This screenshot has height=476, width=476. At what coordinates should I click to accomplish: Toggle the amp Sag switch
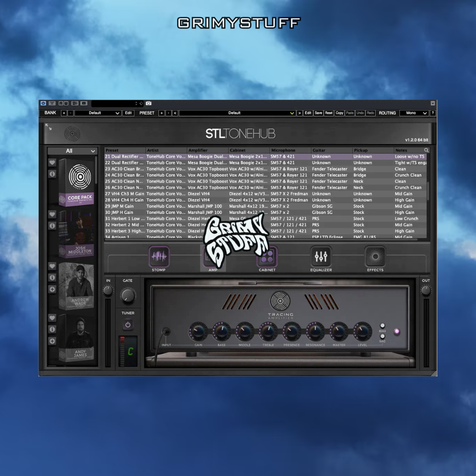click(383, 337)
